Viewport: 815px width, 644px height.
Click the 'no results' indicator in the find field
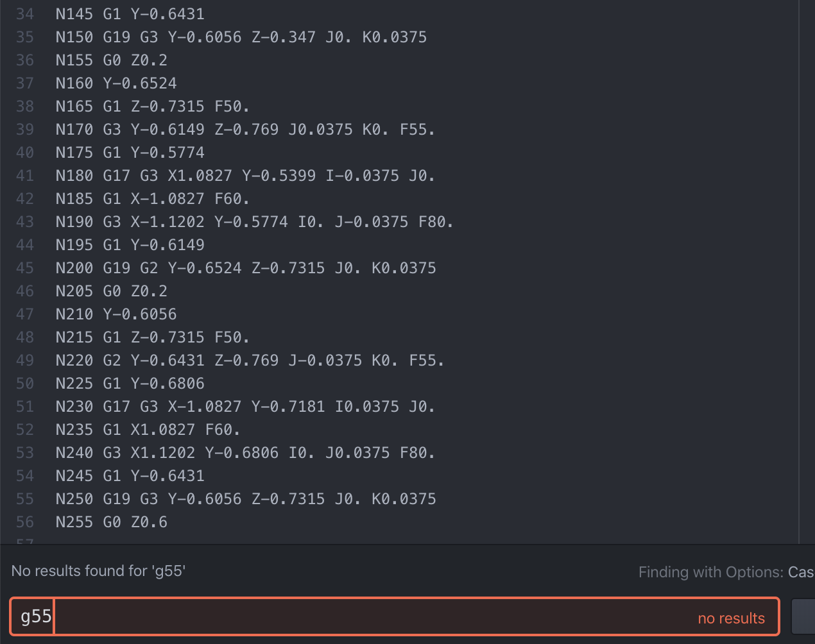731,618
